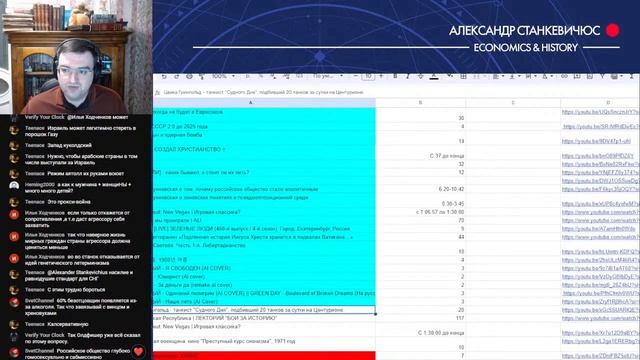Screen dimensions: 640x360
Task: Apply percent format from the toolbar
Action: (x=260, y=76)
